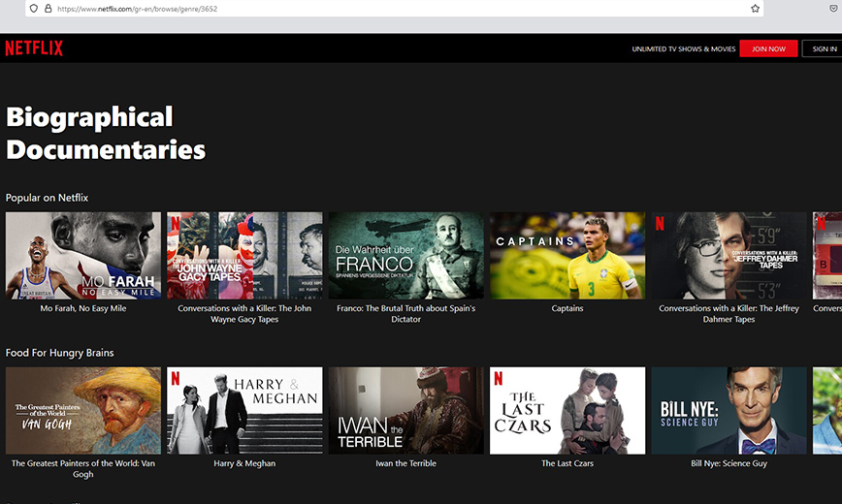This screenshot has height=504, width=842.
Task: Click the shield tracking protection icon
Action: tap(33, 9)
